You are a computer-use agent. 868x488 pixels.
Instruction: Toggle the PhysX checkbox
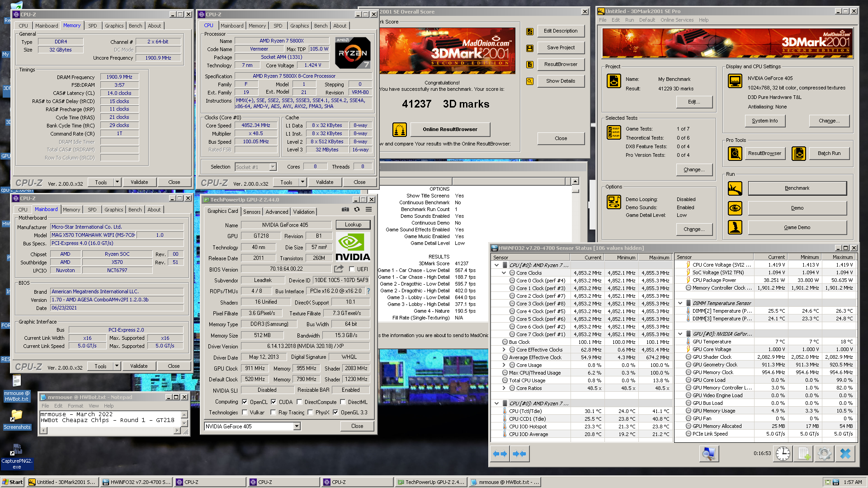[x=310, y=412]
